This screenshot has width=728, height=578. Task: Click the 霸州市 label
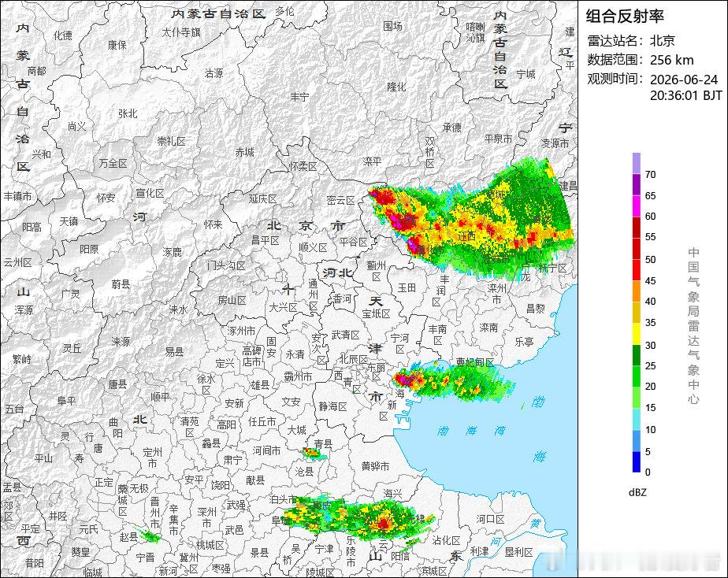click(x=298, y=376)
